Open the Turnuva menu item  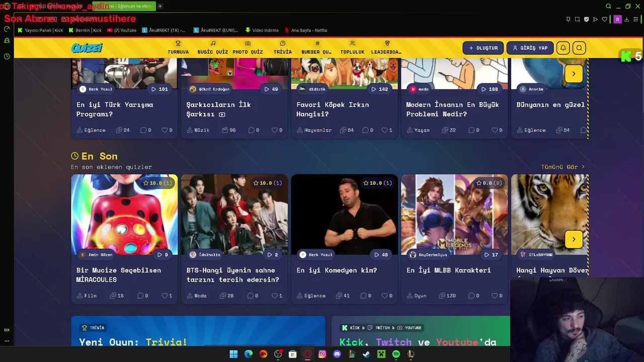[x=178, y=48]
